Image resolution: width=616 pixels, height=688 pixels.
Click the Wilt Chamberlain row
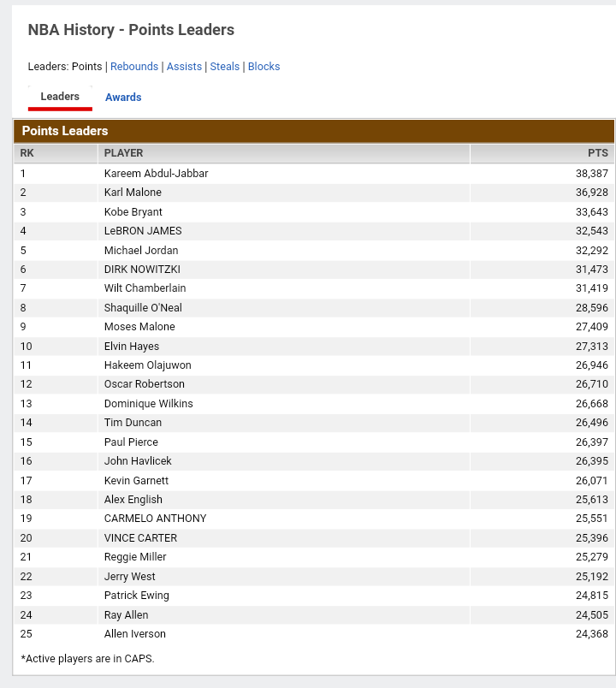point(145,288)
